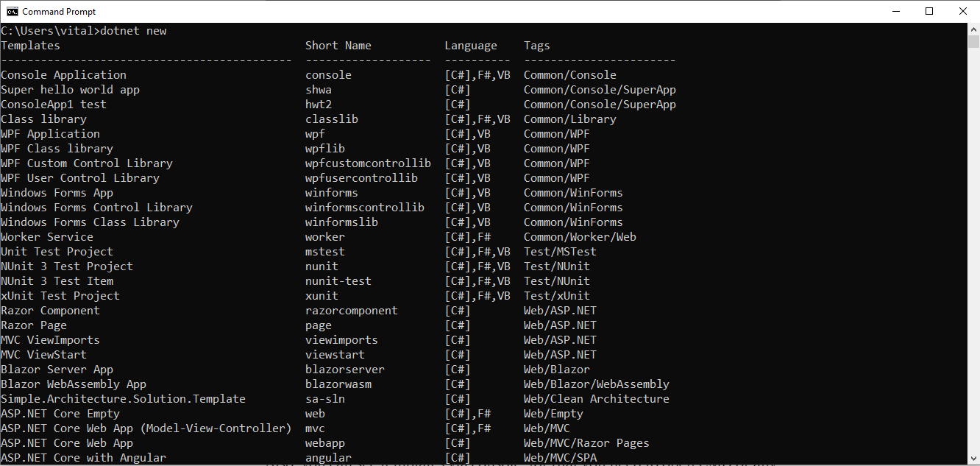This screenshot has height=466, width=980.
Task: Click short name 'sa-sln'
Action: pyautogui.click(x=325, y=399)
